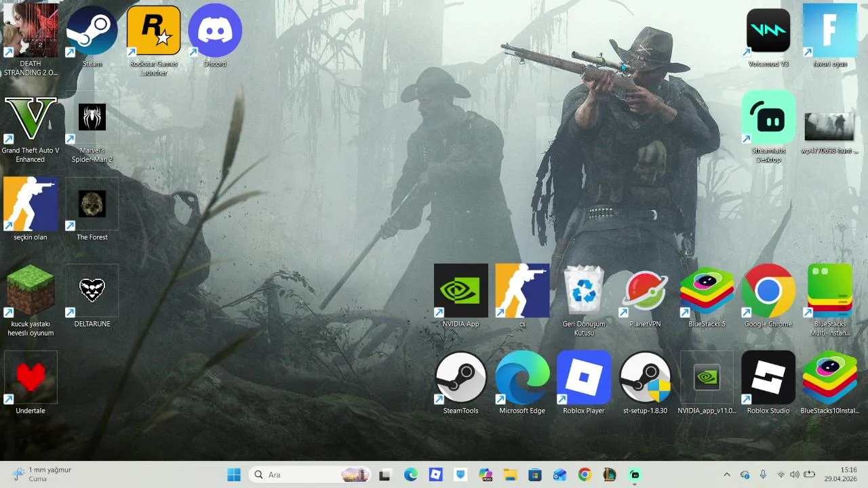The image size is (868, 488).
Task: Open the weather widget '1 mm yağmur'
Action: pyautogui.click(x=42, y=474)
